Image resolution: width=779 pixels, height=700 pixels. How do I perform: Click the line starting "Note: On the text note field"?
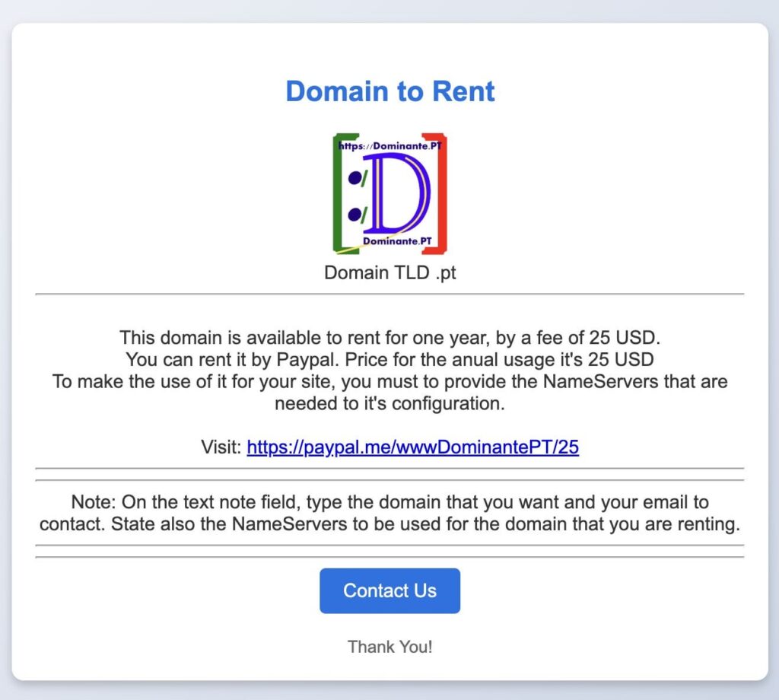click(390, 501)
